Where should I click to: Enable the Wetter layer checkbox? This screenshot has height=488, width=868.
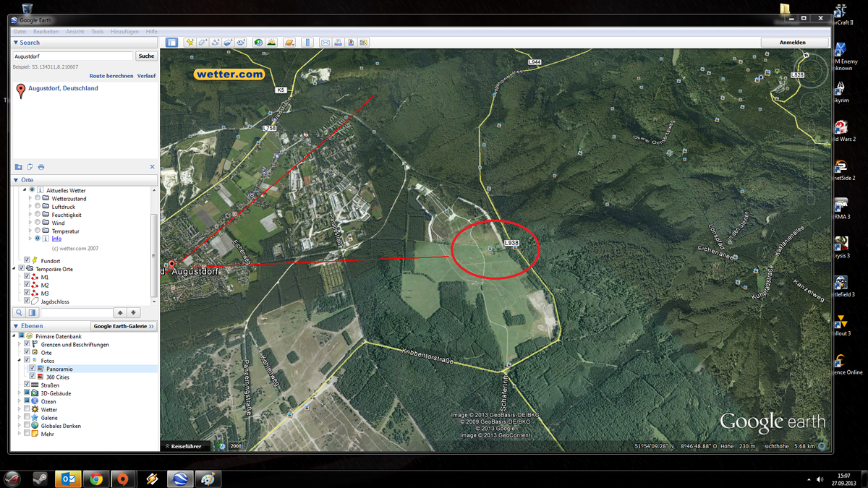[x=27, y=410]
